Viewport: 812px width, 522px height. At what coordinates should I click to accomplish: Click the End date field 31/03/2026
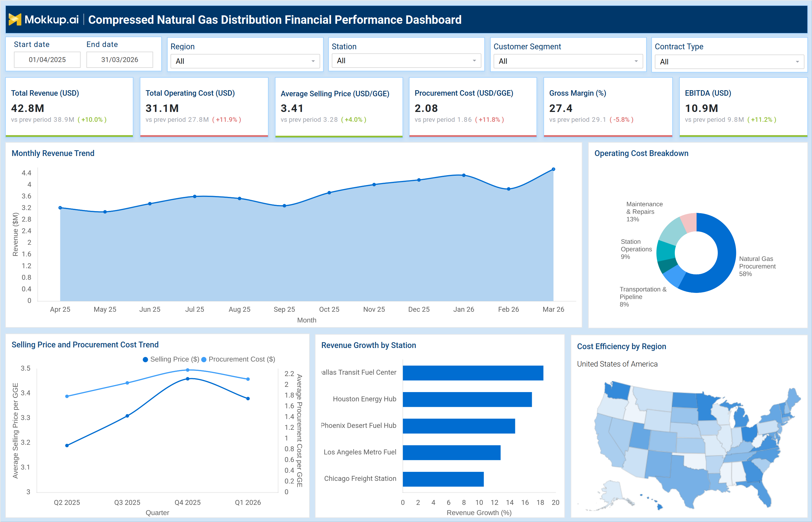pyautogui.click(x=120, y=60)
